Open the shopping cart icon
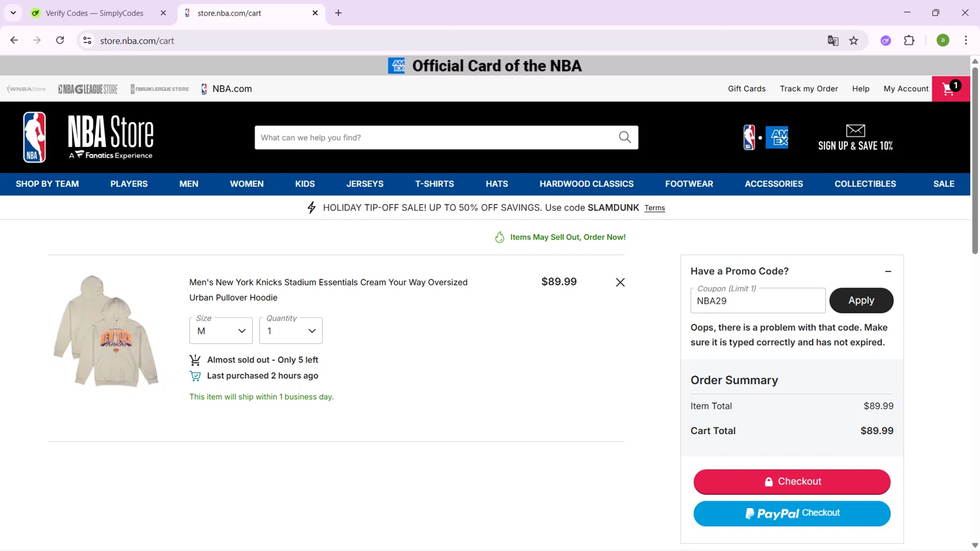The width and height of the screenshot is (980, 551). click(x=951, y=89)
